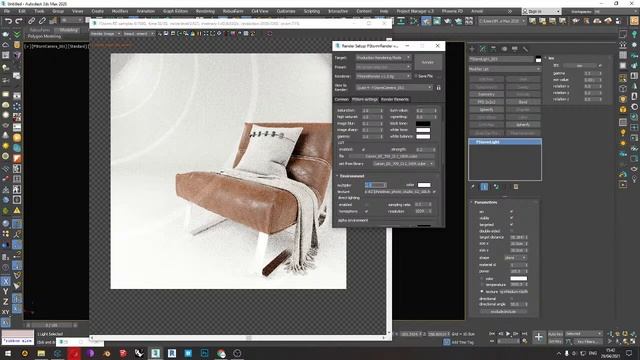Go to the end frame of the animation
This screenshot has width=640, height=360.
524,334
